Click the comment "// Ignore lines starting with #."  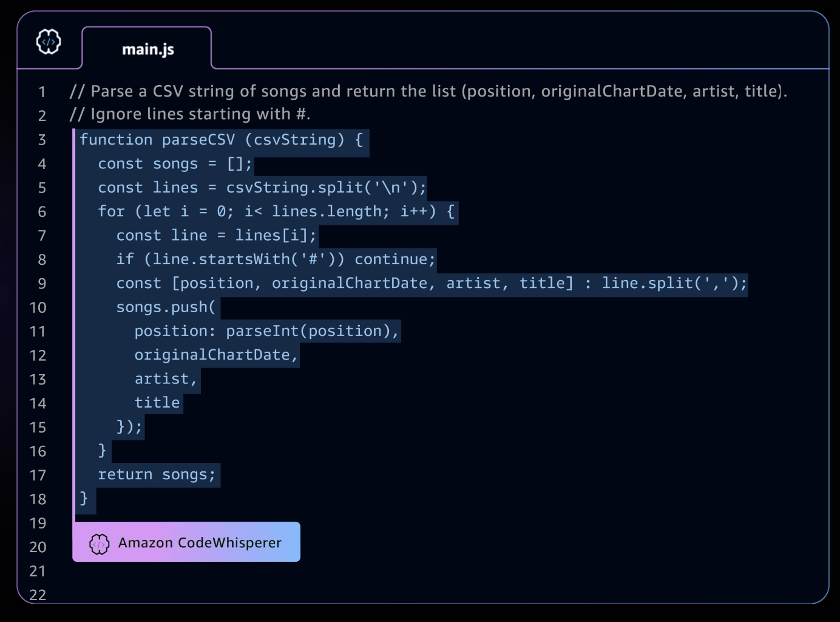(190, 114)
